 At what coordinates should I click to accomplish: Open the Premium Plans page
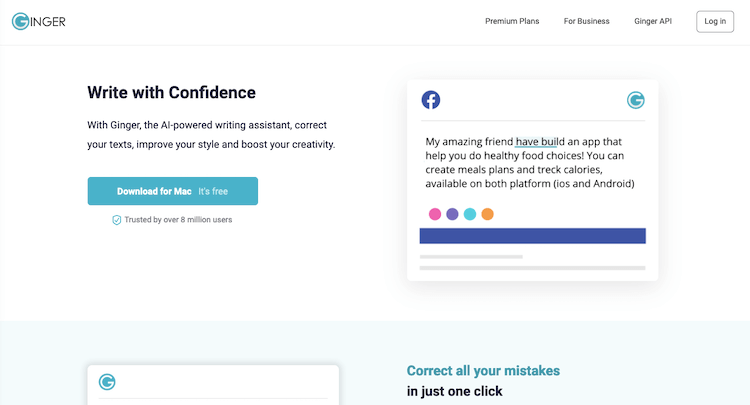(x=512, y=22)
